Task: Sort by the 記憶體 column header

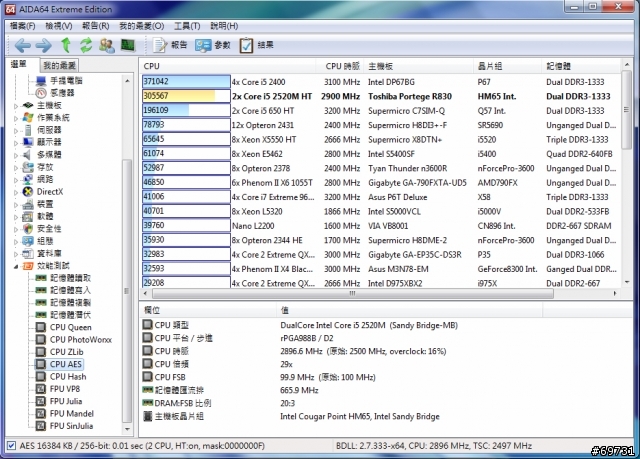Action: coord(582,66)
